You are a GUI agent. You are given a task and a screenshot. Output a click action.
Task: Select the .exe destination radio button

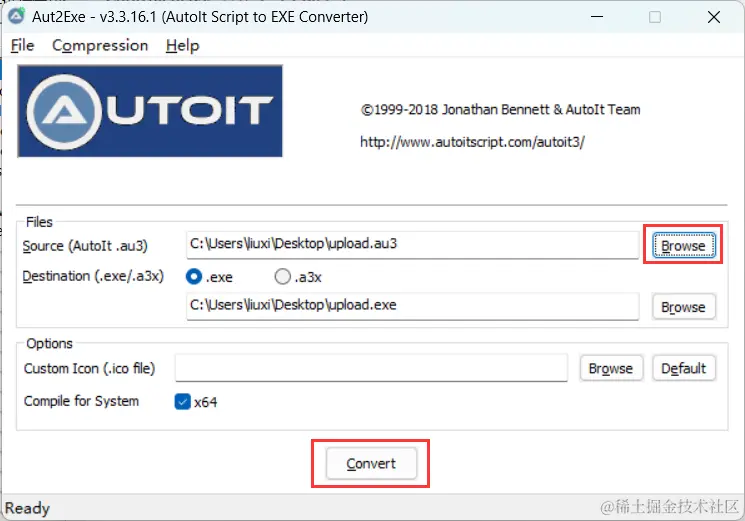194,276
